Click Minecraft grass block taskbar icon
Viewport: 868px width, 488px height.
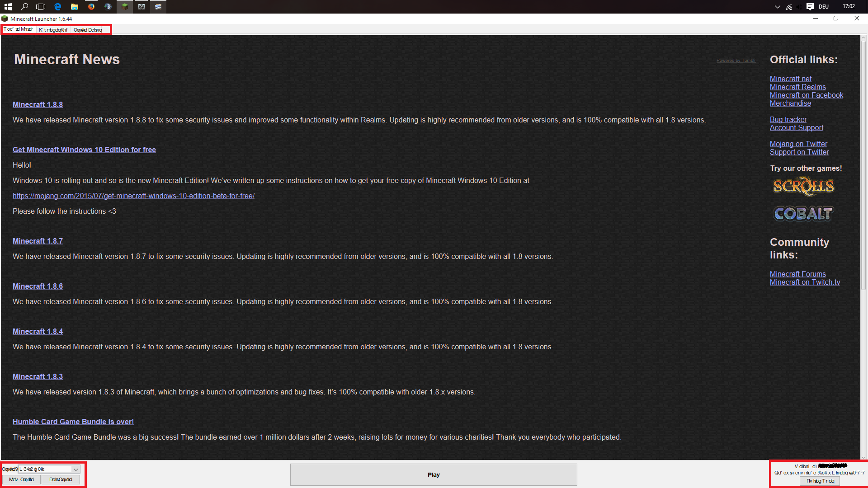point(125,7)
